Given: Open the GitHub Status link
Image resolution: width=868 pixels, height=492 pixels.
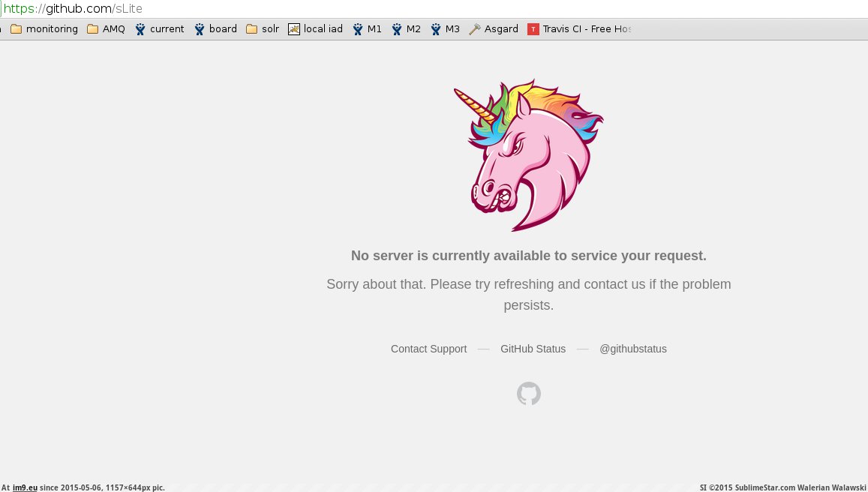Looking at the screenshot, I should pos(533,349).
